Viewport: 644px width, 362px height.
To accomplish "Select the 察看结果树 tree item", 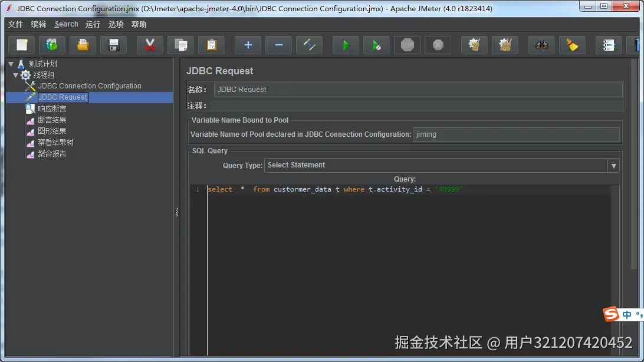I will click(x=55, y=143).
